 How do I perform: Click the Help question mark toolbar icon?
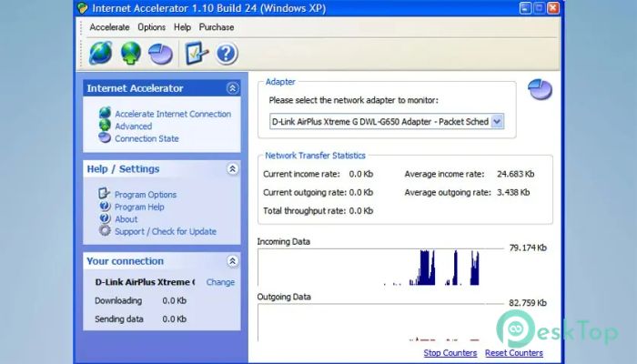(227, 54)
